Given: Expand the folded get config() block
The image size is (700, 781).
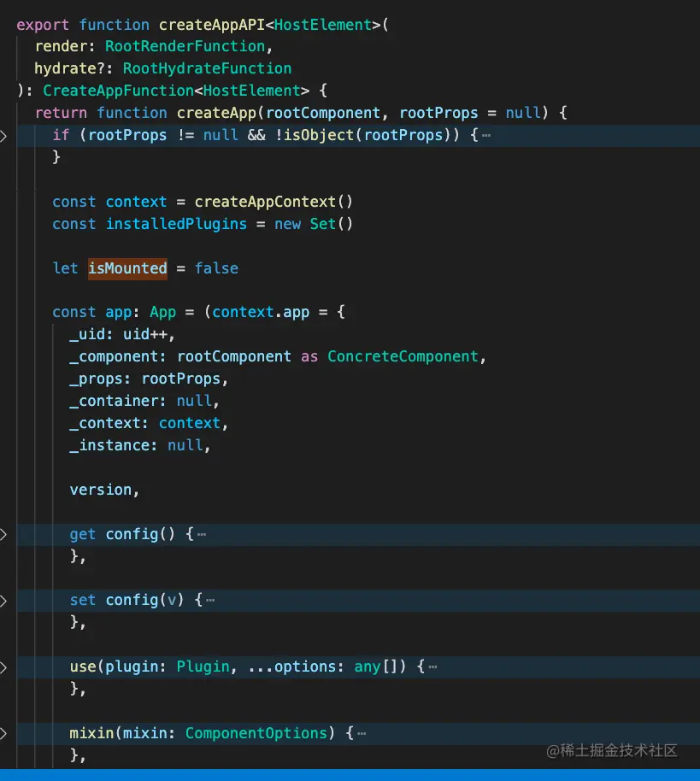Looking at the screenshot, I should [3, 534].
